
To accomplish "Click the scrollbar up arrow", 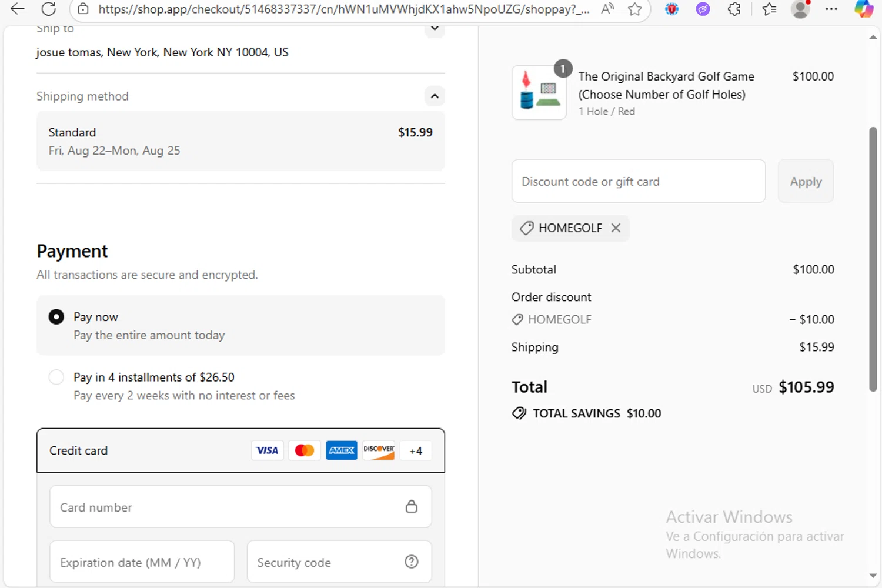I will [873, 37].
